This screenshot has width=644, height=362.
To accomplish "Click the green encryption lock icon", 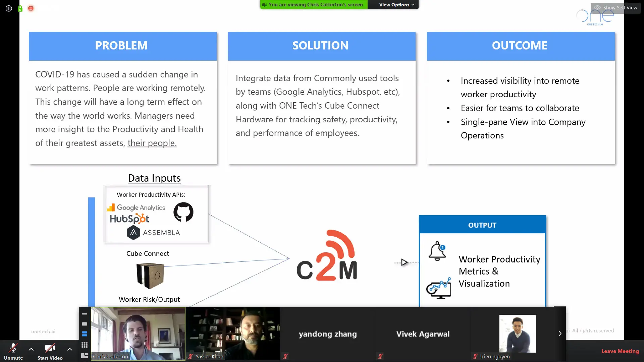I will pos(20,8).
